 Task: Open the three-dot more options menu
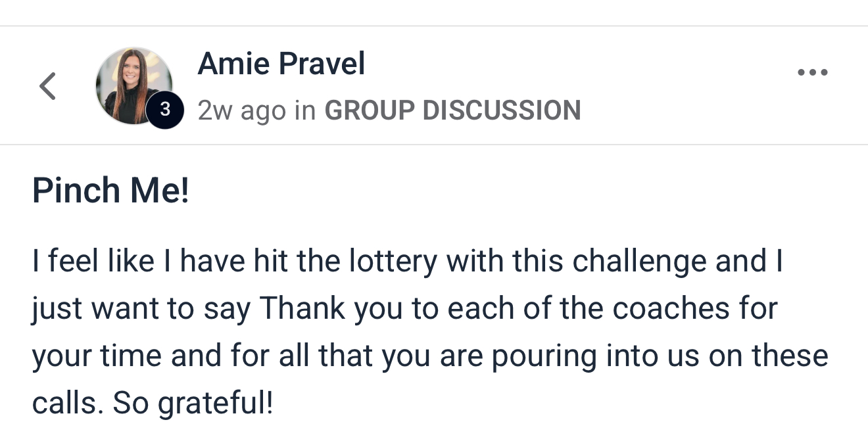pos(813,72)
